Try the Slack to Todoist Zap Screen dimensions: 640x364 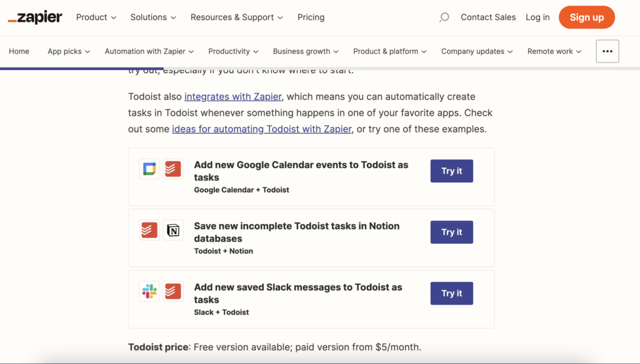(451, 293)
